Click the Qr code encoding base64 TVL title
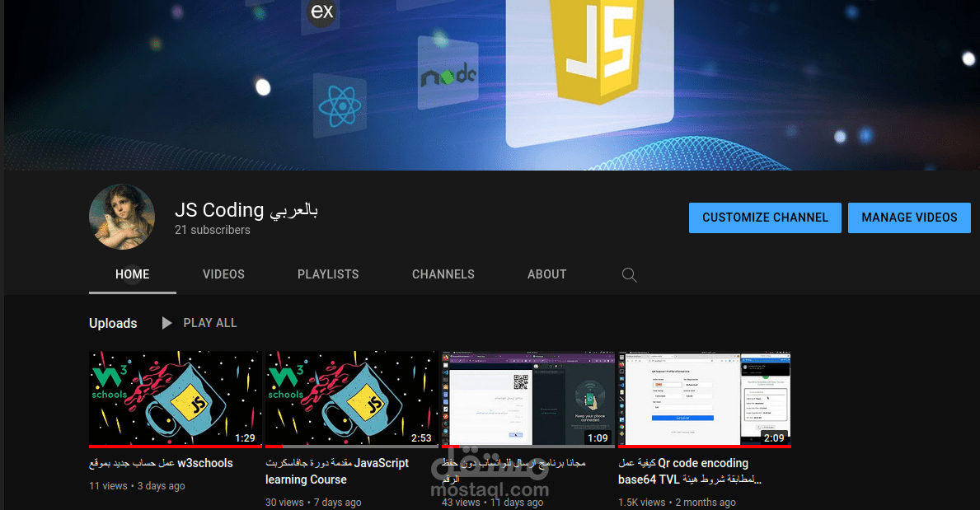The image size is (980, 510). [689, 471]
